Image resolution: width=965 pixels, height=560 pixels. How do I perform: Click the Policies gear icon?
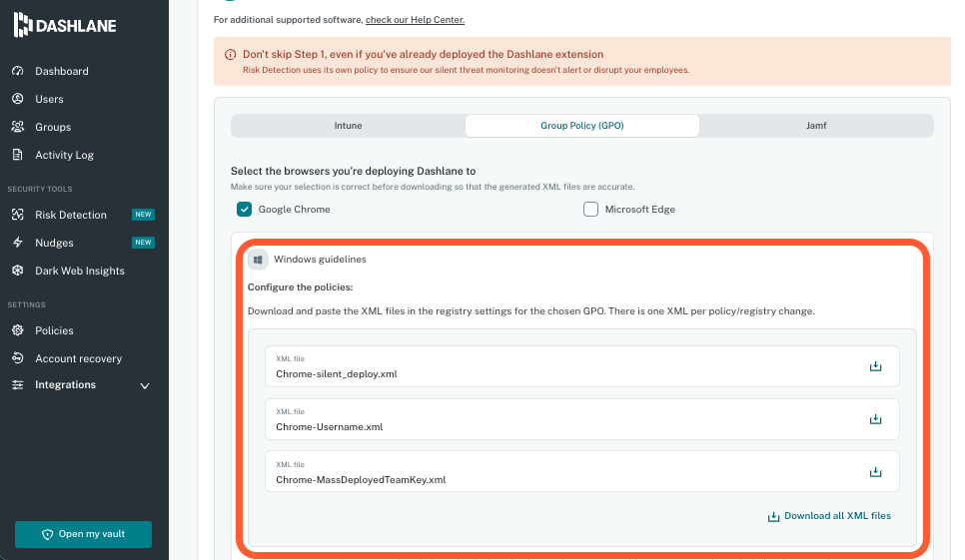[x=17, y=330]
